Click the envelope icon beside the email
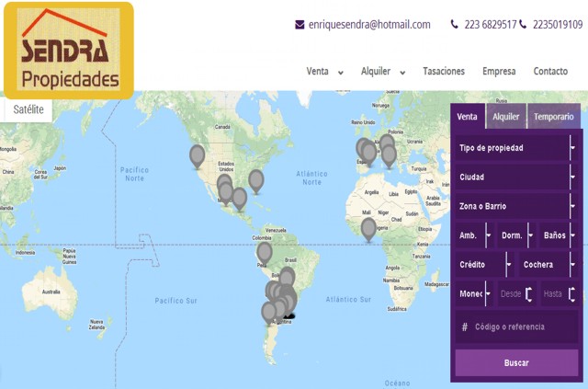Viewport: 588px width, 389px height. [300, 25]
